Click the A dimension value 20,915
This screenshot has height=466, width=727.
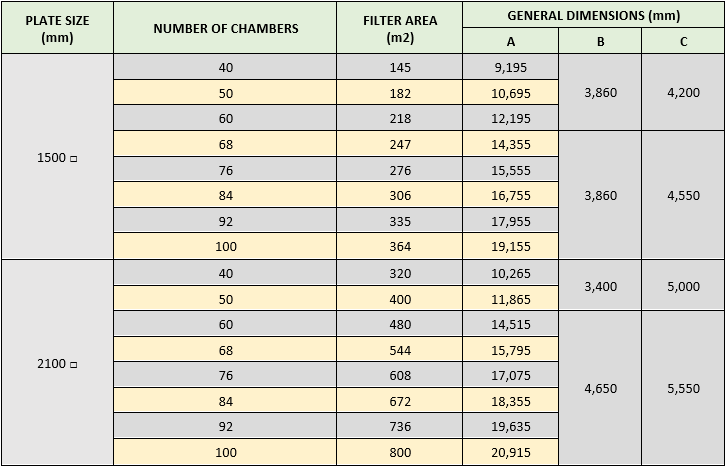coord(511,453)
